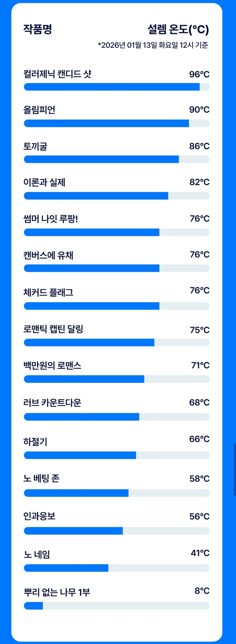
Task: Click the 하절기 title
Action: click(x=35, y=442)
